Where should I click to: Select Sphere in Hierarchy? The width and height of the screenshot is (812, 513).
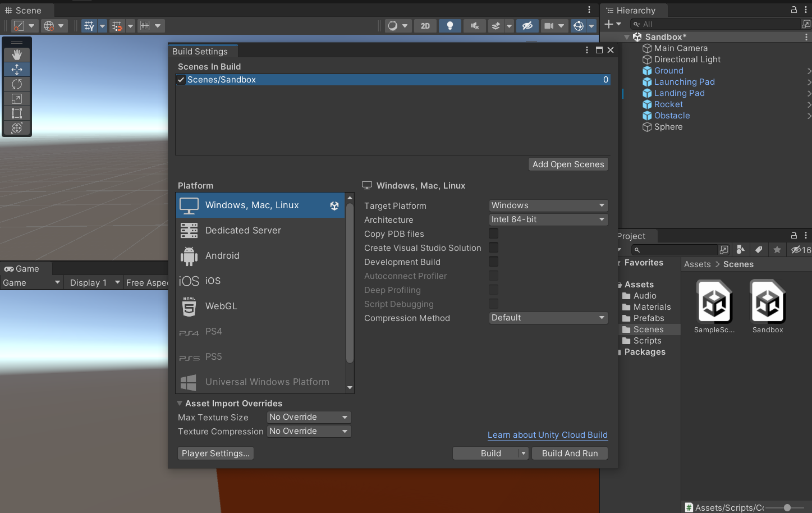point(668,127)
